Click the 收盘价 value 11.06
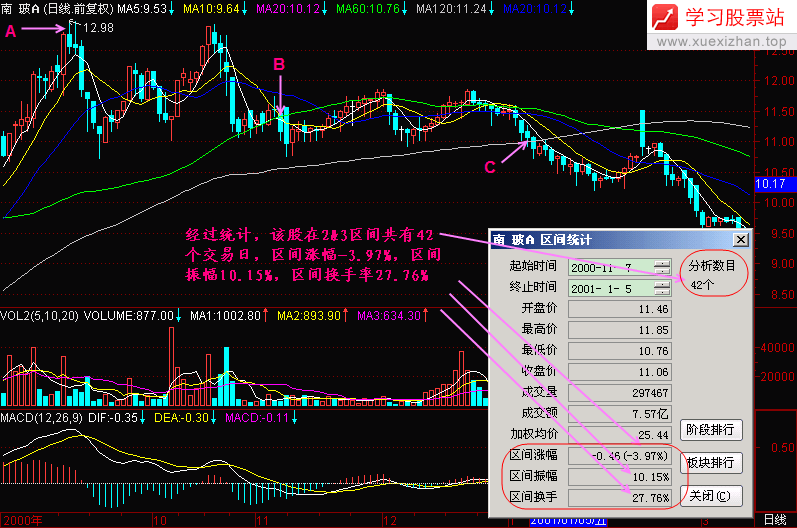This screenshot has height=528, width=797. tap(620, 372)
